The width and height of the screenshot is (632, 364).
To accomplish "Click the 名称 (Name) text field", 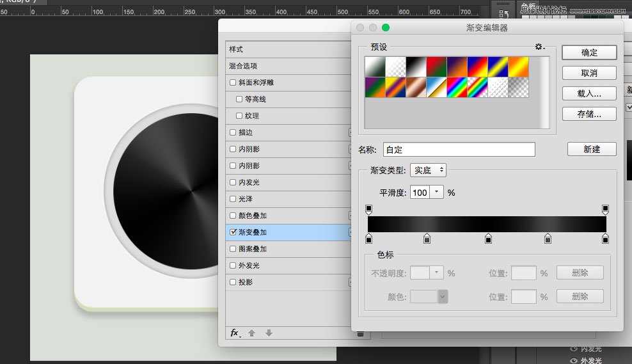I will [x=459, y=150].
